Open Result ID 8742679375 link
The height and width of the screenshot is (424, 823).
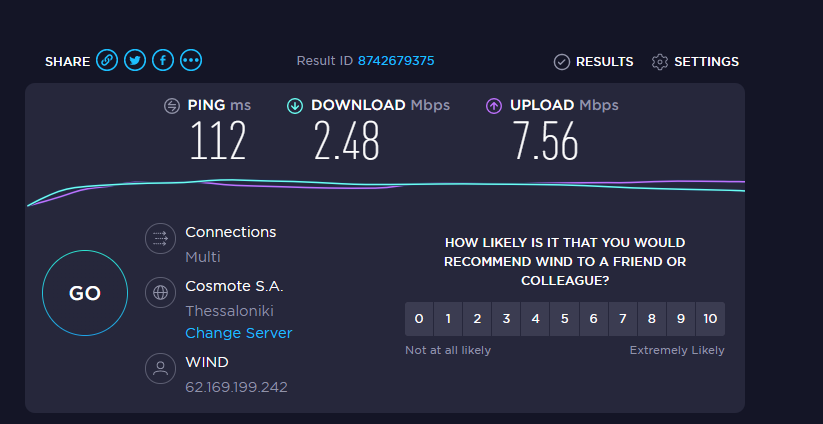[396, 61]
